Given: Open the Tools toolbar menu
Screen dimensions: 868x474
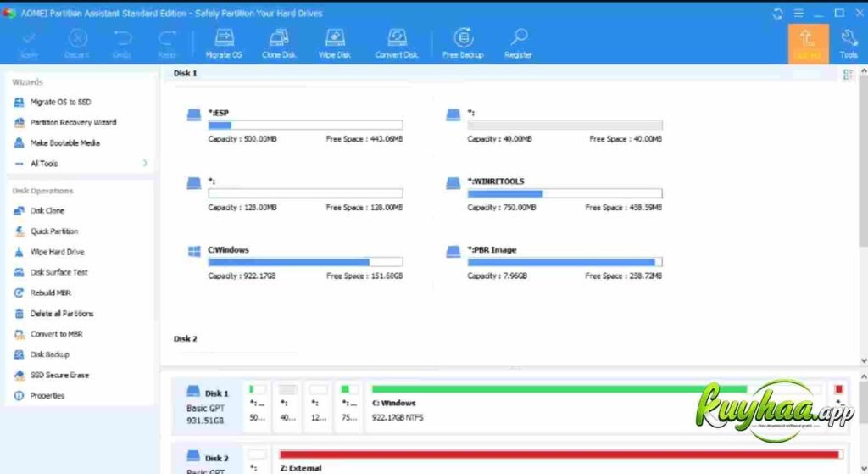Looking at the screenshot, I should [x=848, y=44].
